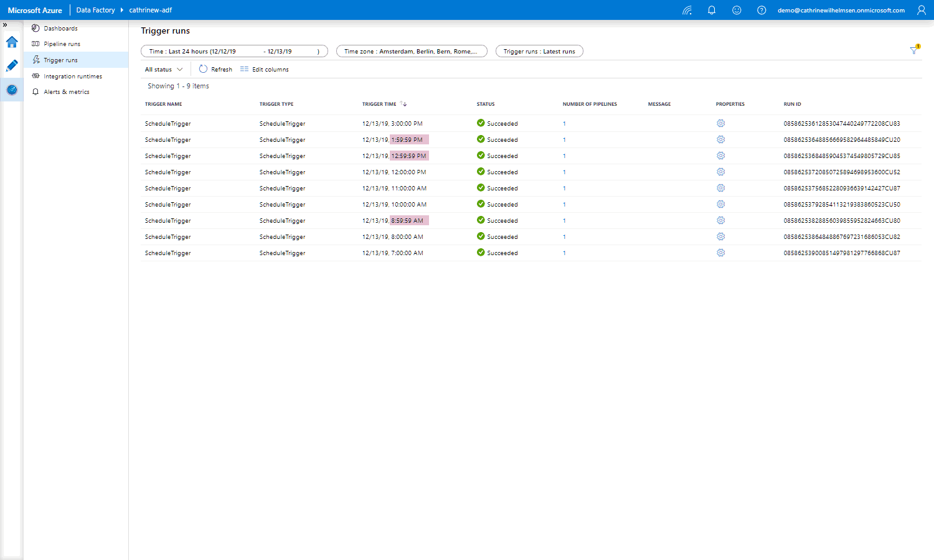
Task: Click Edit columns button
Action: coord(265,70)
